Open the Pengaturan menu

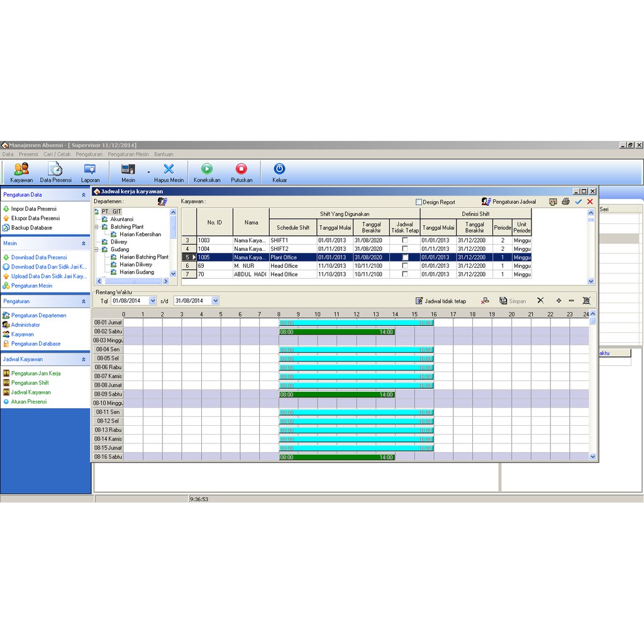(x=89, y=154)
